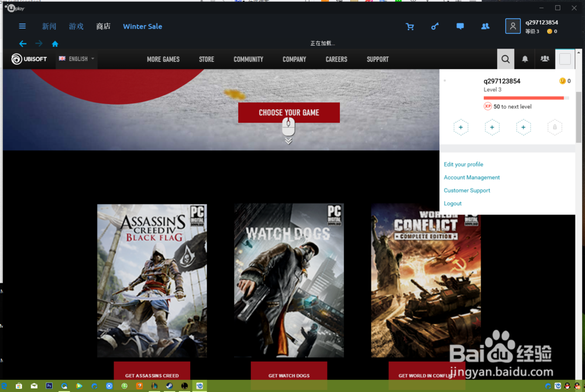The image size is (585, 392).
Task: Open the Mail app from the taskbar
Action: tap(34, 386)
